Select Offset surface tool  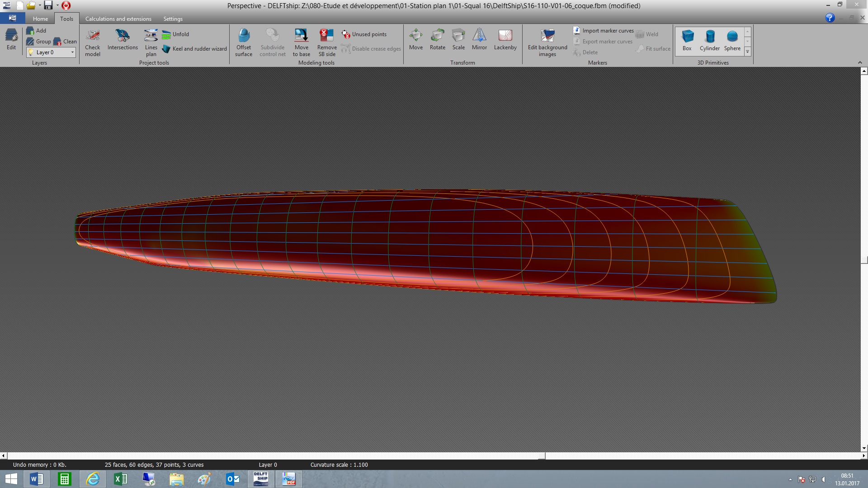tap(244, 43)
